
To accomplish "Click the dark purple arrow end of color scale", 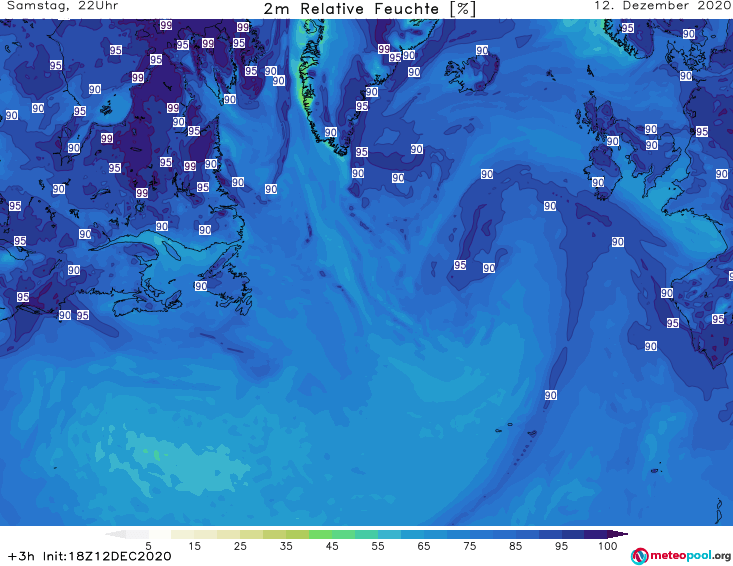I will point(618,534).
